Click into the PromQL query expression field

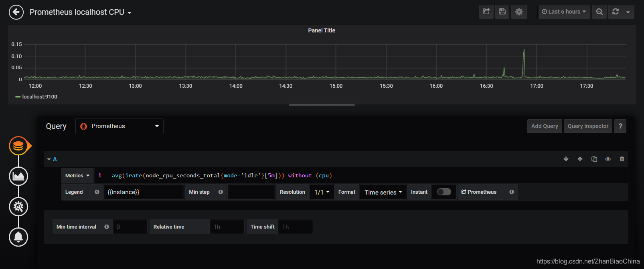[361, 176]
